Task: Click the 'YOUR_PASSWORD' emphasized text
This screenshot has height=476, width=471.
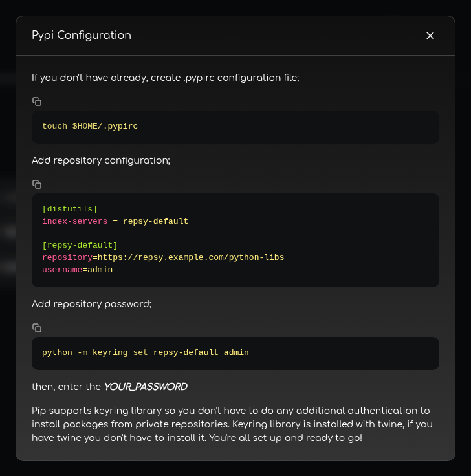Action: pos(146,387)
